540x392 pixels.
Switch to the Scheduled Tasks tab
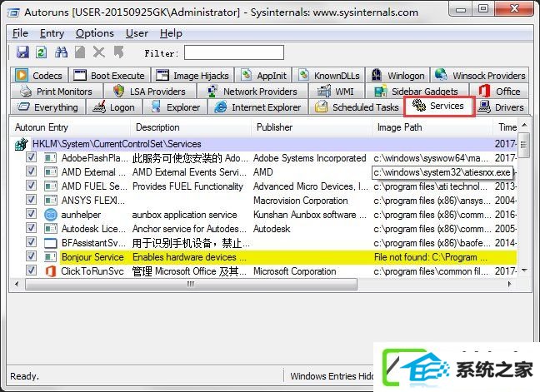click(x=357, y=107)
